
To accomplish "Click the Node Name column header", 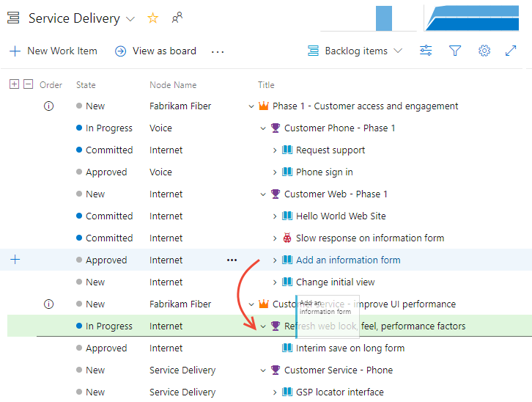I will tap(173, 85).
